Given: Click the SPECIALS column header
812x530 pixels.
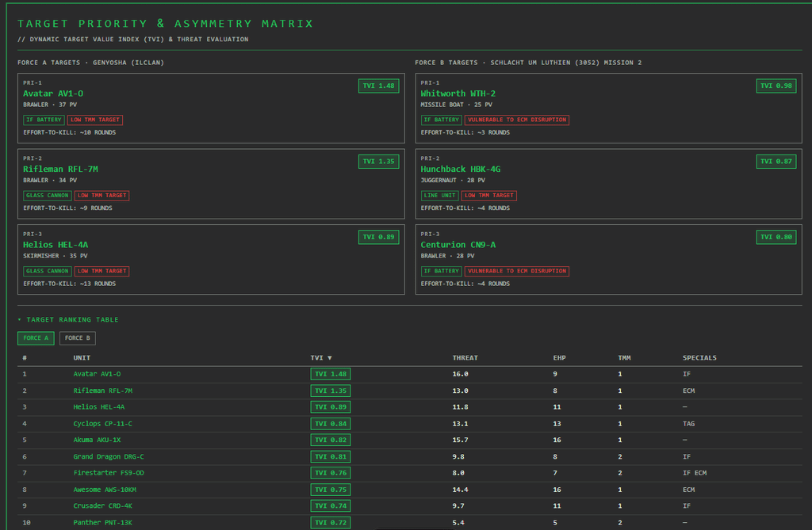Looking at the screenshot, I should (699, 357).
